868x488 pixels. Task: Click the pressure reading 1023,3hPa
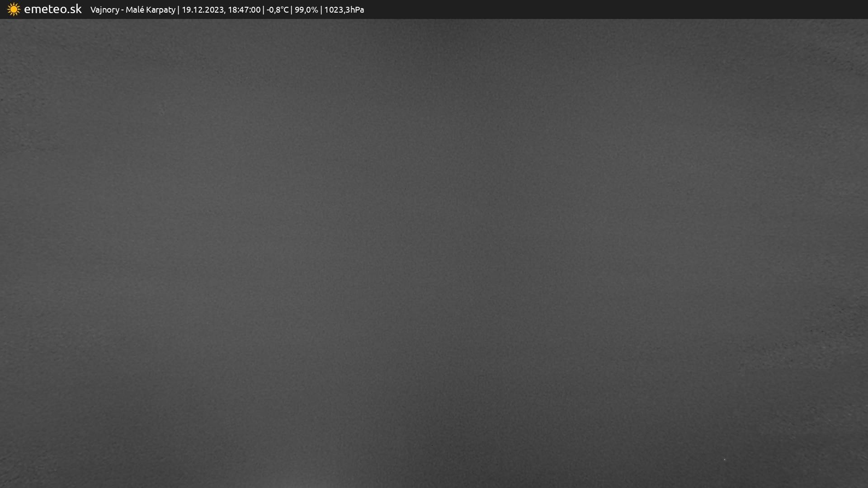click(344, 10)
